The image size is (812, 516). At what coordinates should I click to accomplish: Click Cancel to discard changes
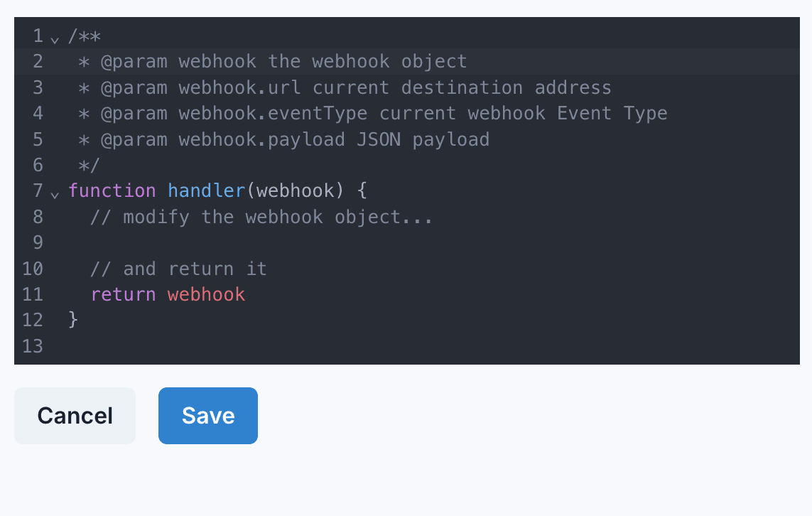pyautogui.click(x=75, y=415)
